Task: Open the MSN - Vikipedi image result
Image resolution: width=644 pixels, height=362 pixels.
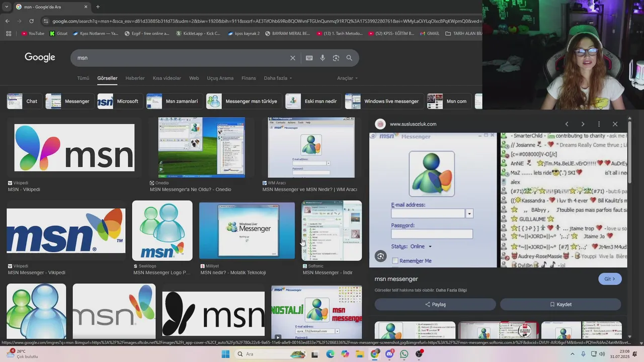Action: pyautogui.click(x=74, y=148)
